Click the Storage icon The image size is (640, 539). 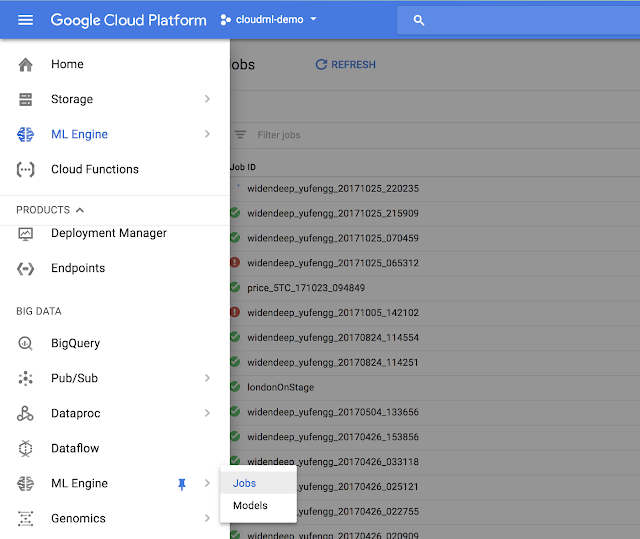click(25, 99)
